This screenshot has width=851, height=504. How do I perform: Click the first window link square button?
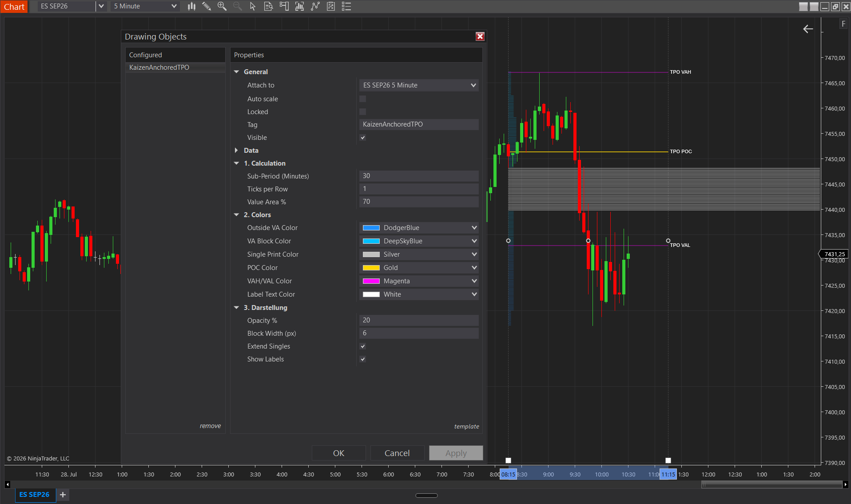[x=803, y=7]
